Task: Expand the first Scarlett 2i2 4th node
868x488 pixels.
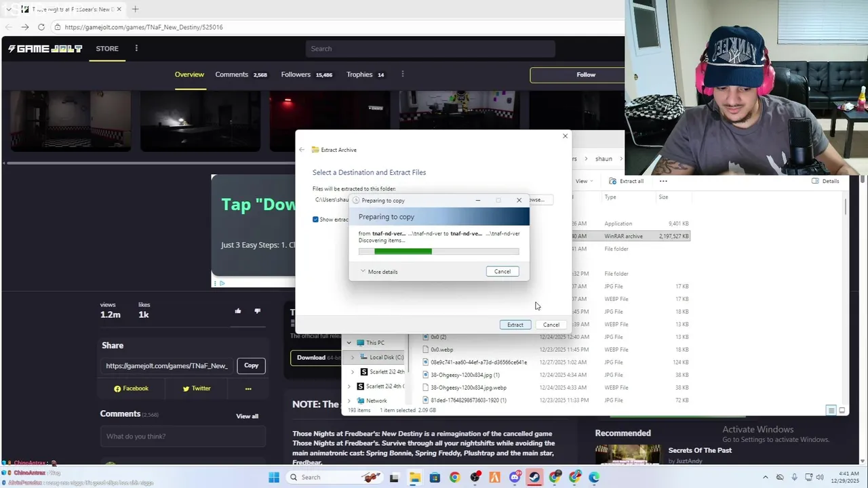Action: point(353,372)
